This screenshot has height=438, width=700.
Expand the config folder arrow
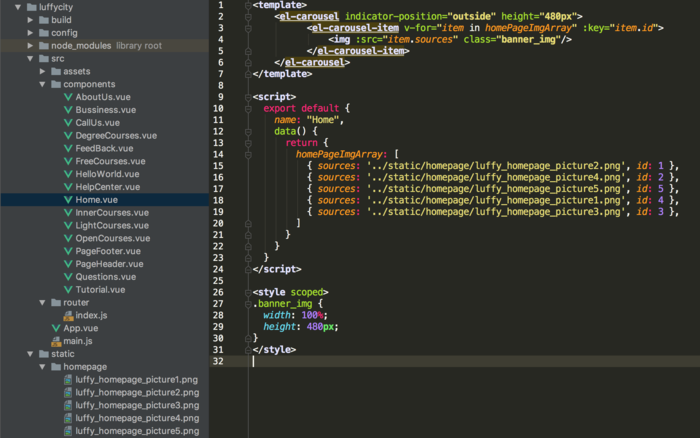pyautogui.click(x=30, y=33)
